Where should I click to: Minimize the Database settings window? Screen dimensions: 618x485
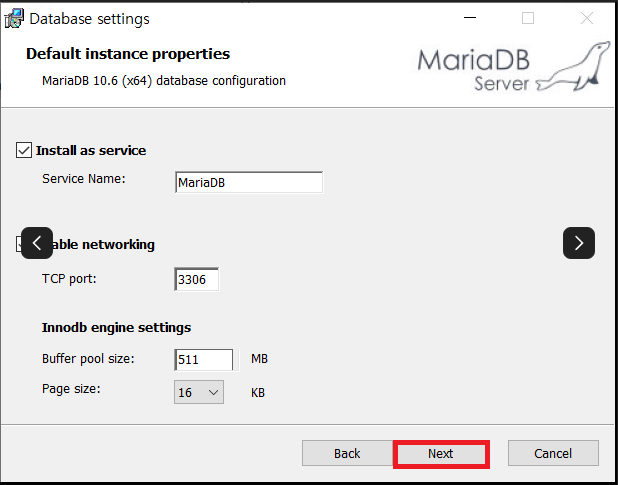click(x=470, y=18)
